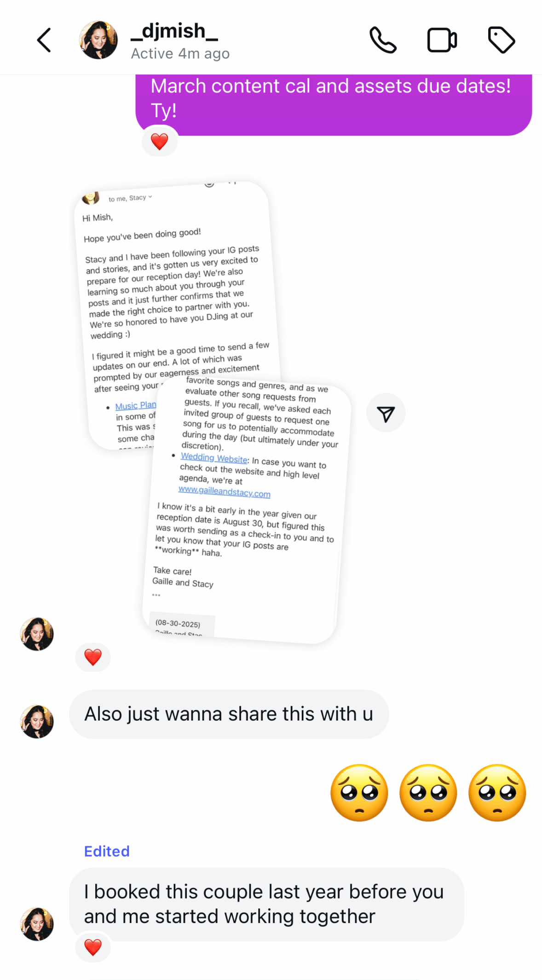Tap the 'Edited' label

[107, 851]
